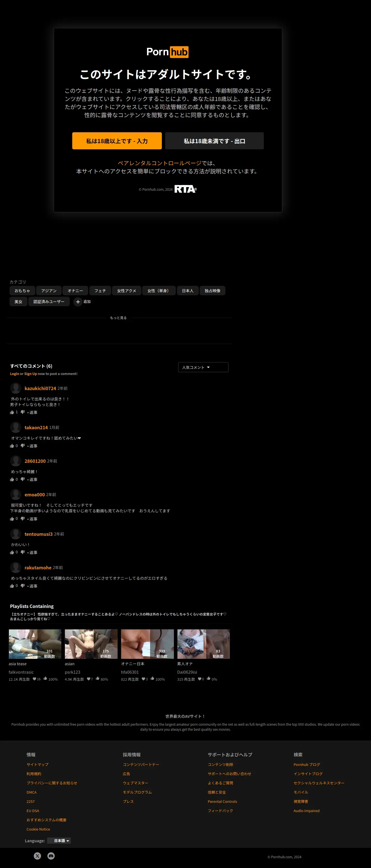
Task: Click the Login link above comments
Action: coord(15,374)
